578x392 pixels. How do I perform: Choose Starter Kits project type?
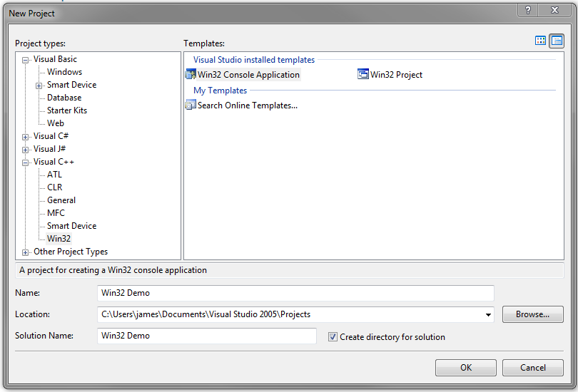(x=69, y=110)
